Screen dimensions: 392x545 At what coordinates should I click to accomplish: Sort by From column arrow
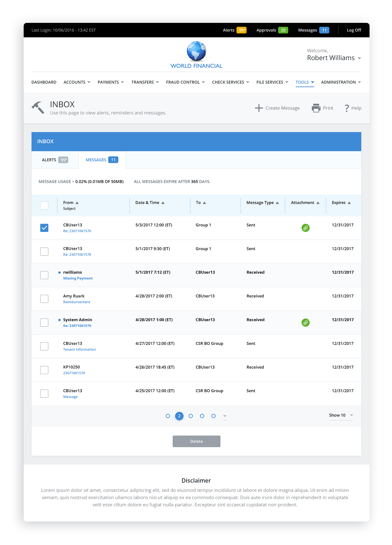77,203
